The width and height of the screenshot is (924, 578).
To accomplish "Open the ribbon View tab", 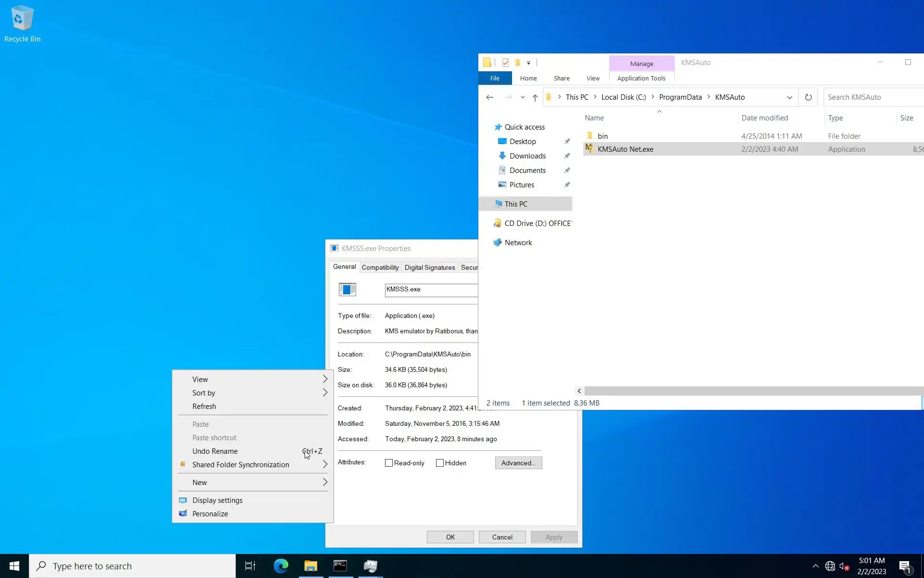I will point(593,78).
